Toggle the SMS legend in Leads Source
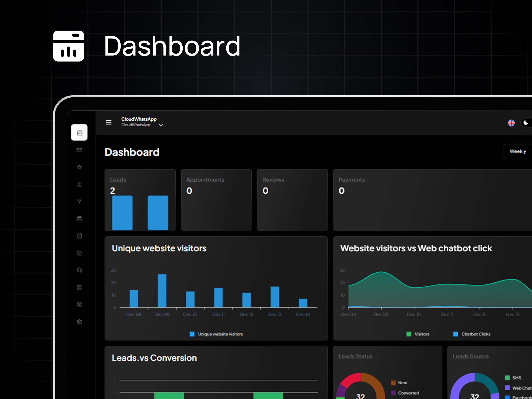The image size is (532, 399). (x=513, y=378)
